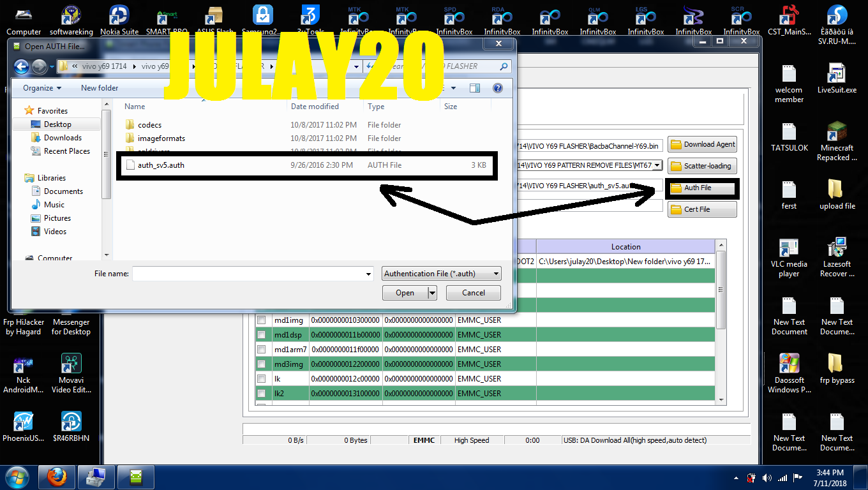The image size is (868, 490).
Task: Click the Cert File button
Action: point(702,209)
